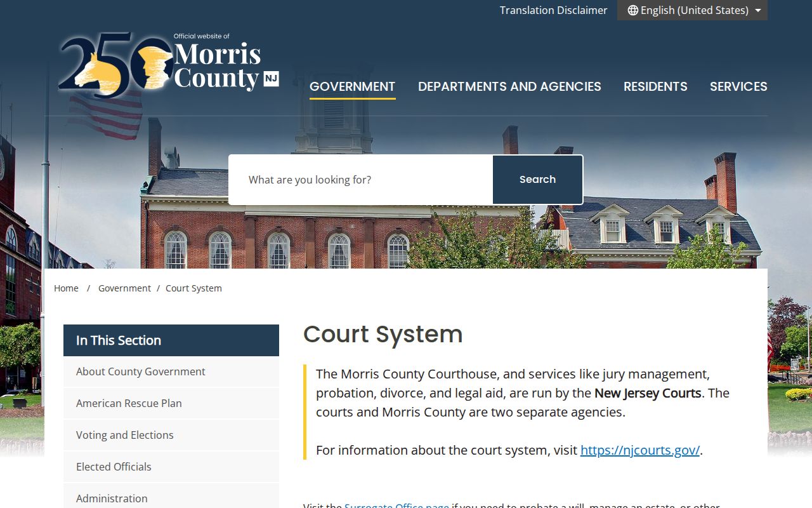Visit the https://njcourts.gov/ link

640,450
